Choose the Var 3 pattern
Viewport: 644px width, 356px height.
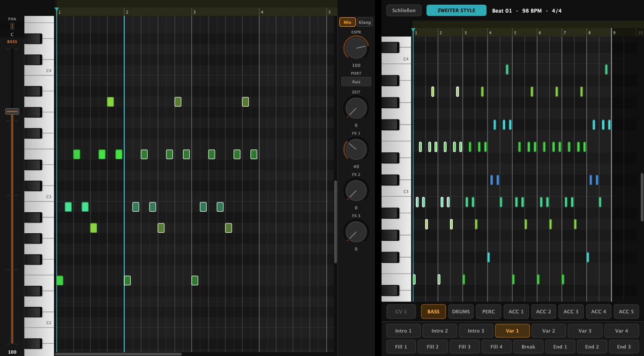585,331
